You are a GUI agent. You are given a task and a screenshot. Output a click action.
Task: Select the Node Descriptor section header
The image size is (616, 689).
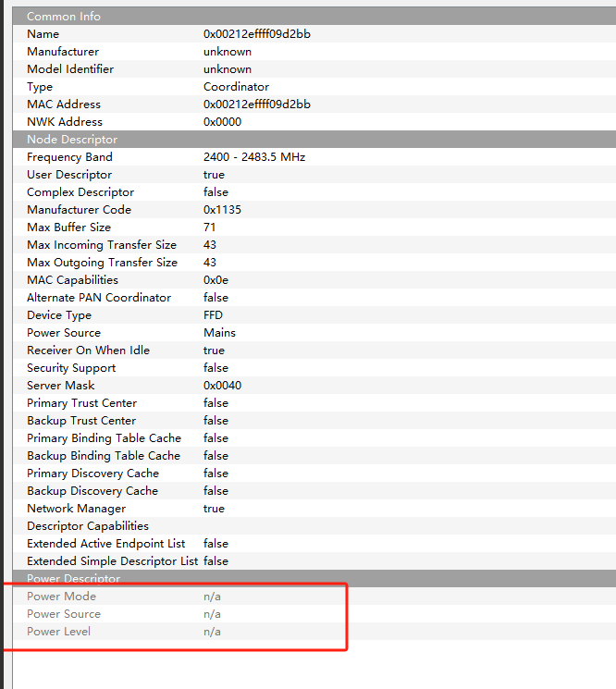[x=314, y=140]
